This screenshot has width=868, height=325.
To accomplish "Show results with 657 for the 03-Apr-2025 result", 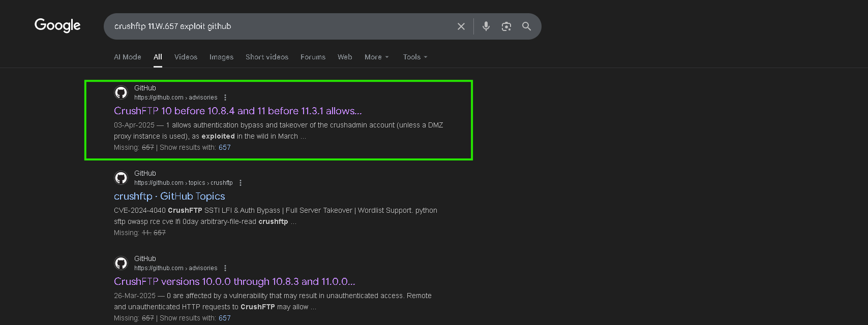I will 225,147.
